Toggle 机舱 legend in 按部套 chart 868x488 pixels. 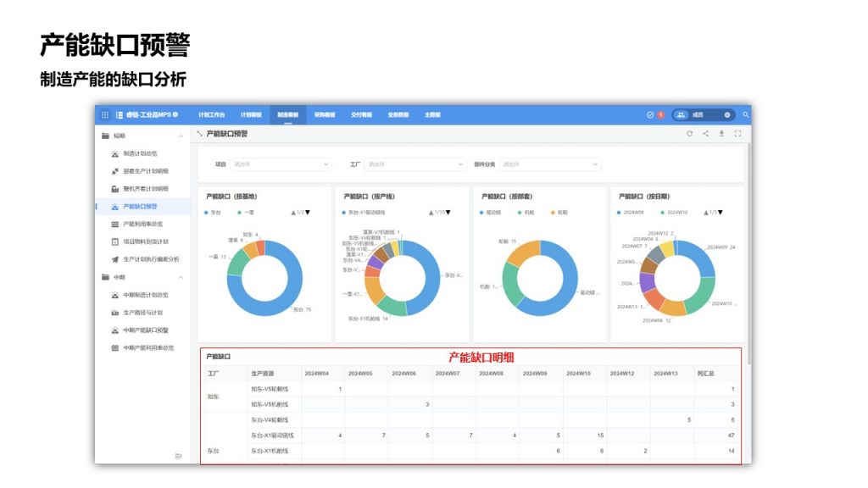(526, 213)
